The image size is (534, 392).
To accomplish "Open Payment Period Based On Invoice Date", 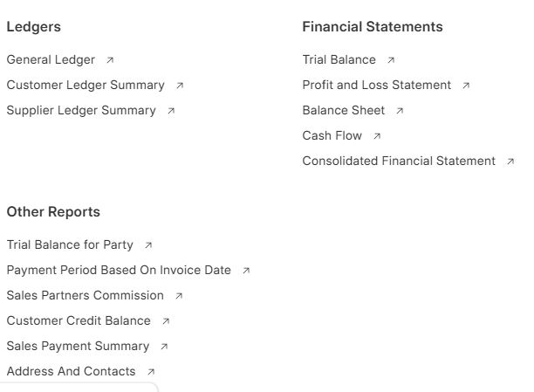I will coord(119,271).
